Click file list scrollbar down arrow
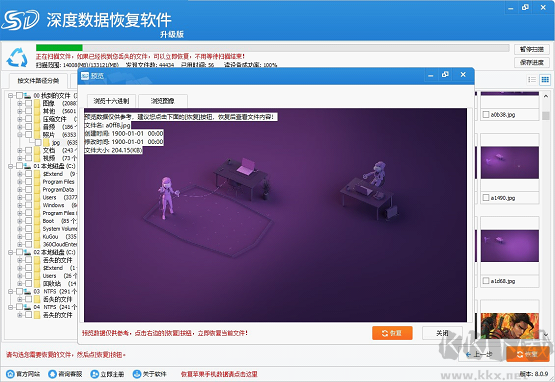This screenshot has height=382, width=555. point(546,334)
